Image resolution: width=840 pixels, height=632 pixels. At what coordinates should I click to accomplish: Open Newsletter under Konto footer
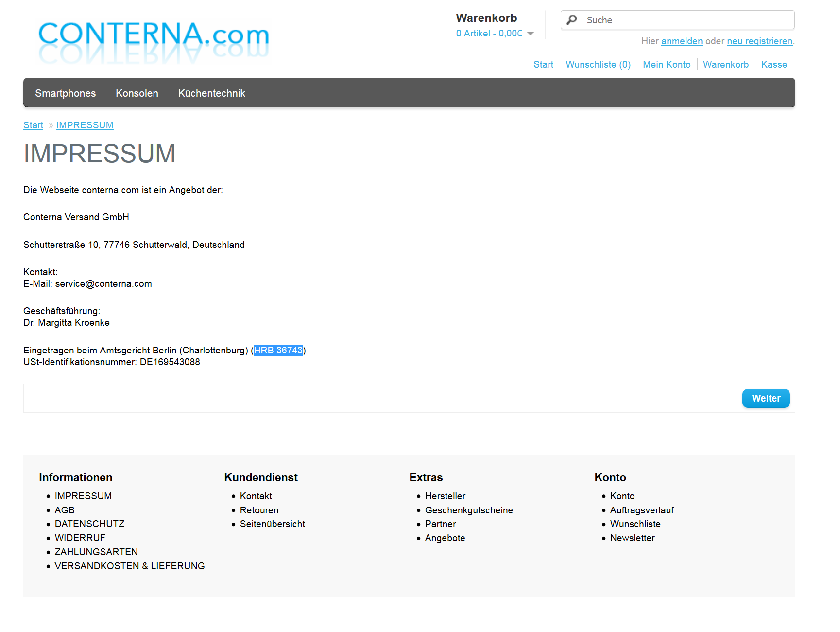coord(633,538)
